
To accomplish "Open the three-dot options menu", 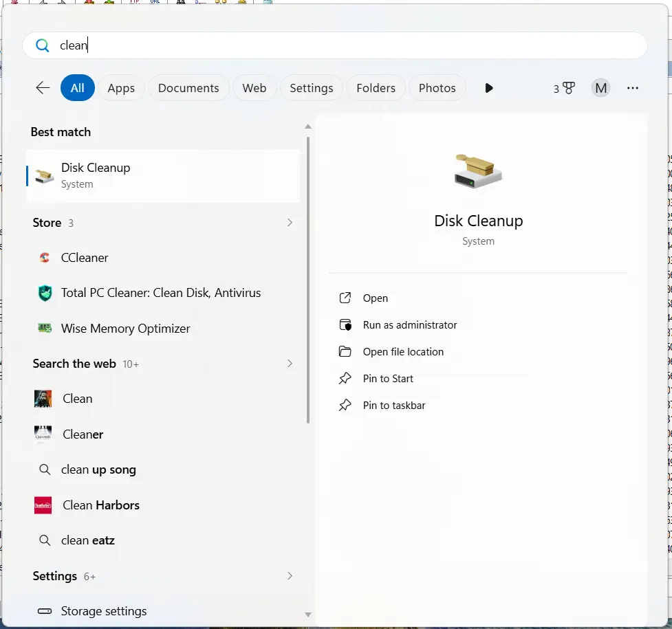I will (x=633, y=88).
